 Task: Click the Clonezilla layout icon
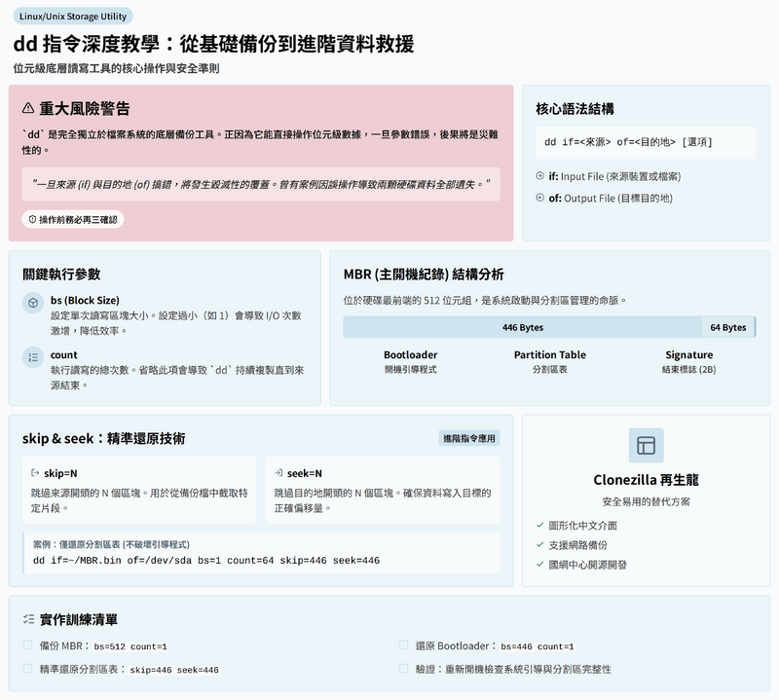pyautogui.click(x=646, y=445)
